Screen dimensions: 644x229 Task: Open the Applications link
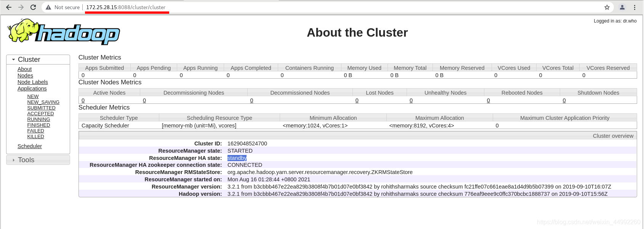32,89
